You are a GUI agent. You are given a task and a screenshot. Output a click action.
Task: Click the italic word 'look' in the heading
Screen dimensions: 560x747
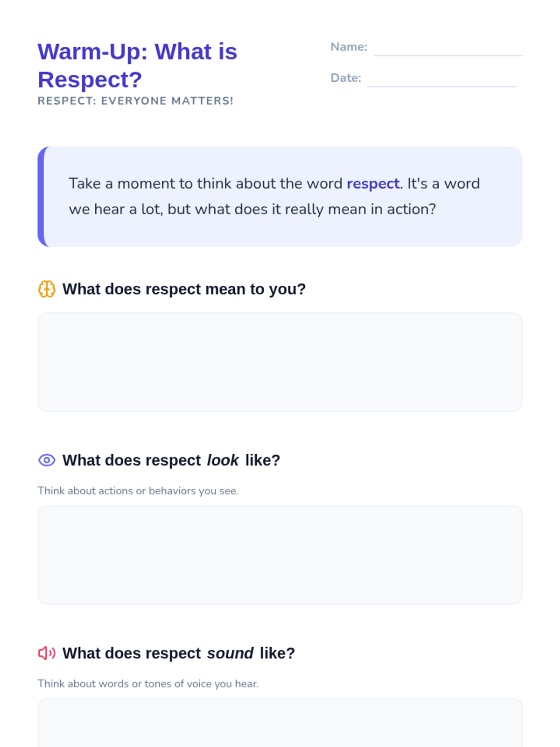tap(223, 460)
